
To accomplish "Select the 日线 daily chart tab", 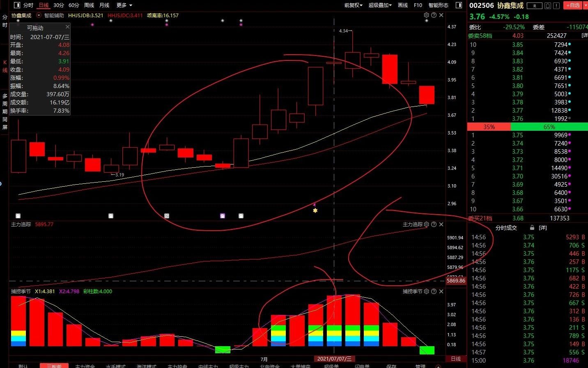I will (x=44, y=5).
